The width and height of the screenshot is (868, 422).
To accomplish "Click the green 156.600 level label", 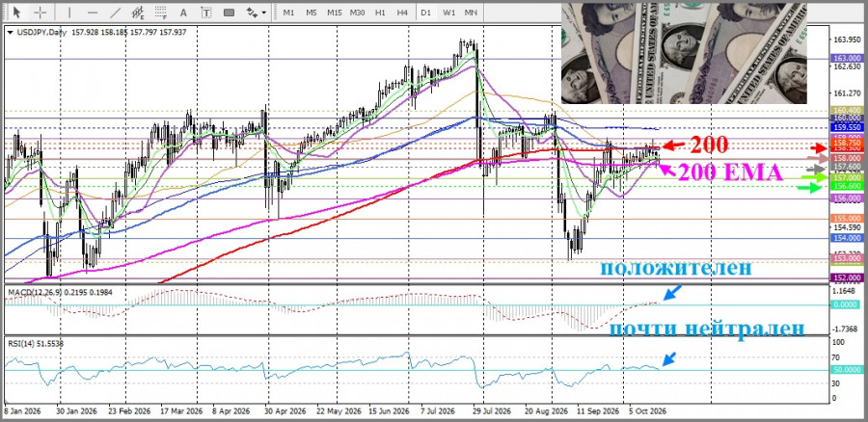I will click(x=847, y=186).
